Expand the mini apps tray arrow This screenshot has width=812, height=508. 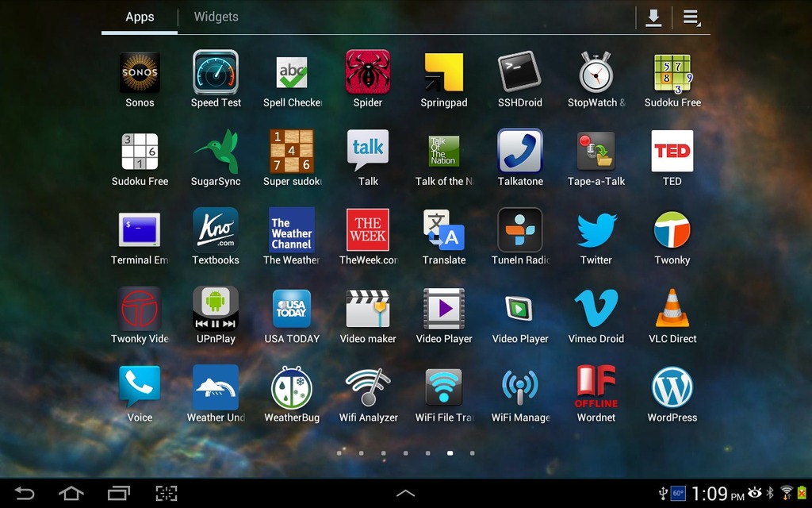[x=405, y=493]
